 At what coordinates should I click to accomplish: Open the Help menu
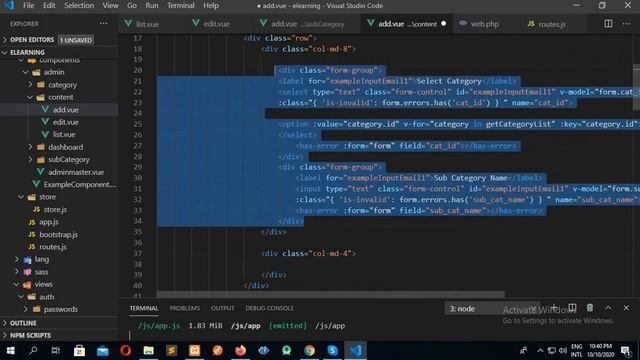211,6
